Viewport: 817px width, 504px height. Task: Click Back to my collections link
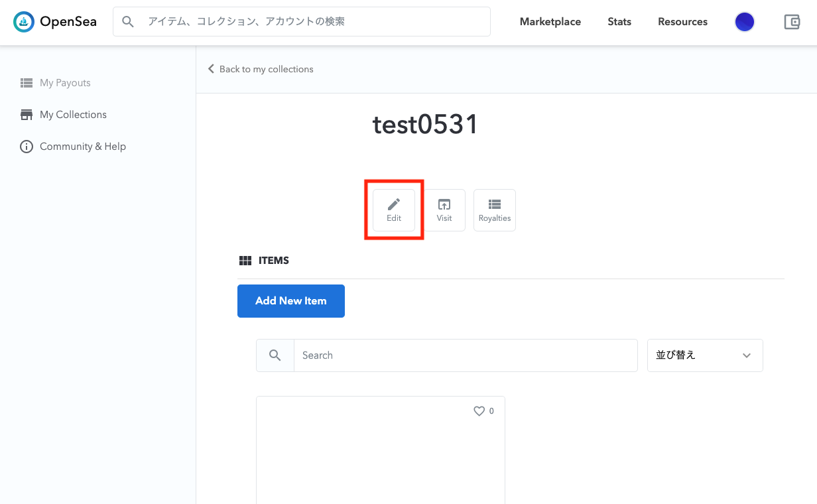261,69
